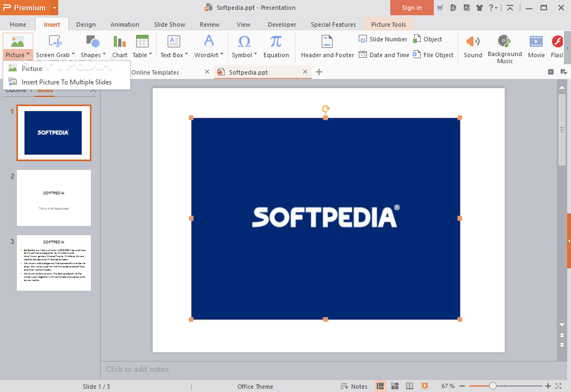Click the WordArt icon

pyautogui.click(x=208, y=41)
